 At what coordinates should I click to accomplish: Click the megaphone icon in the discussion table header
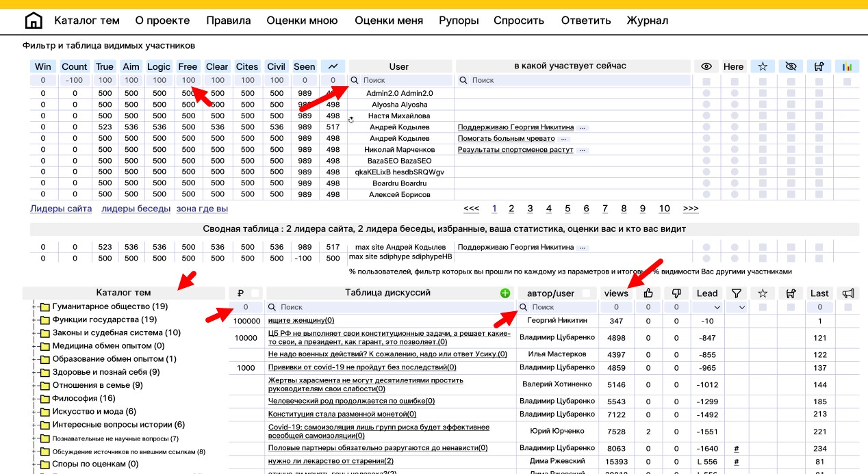pos(848,293)
